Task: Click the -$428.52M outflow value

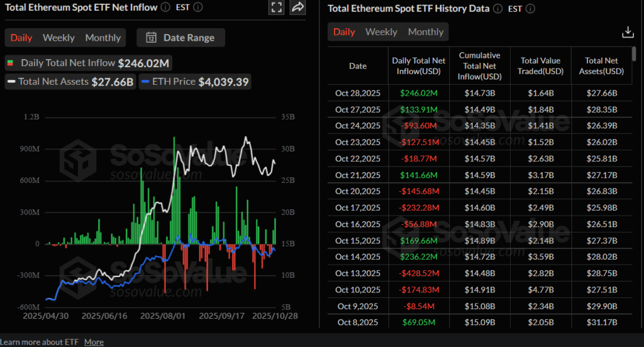Action: 418,273
